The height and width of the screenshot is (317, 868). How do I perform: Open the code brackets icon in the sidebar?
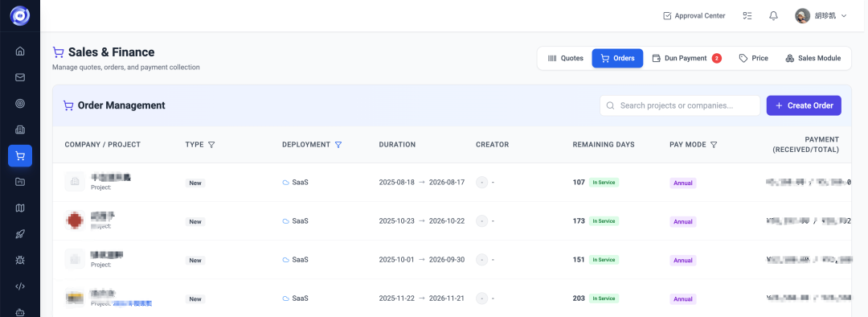20,286
